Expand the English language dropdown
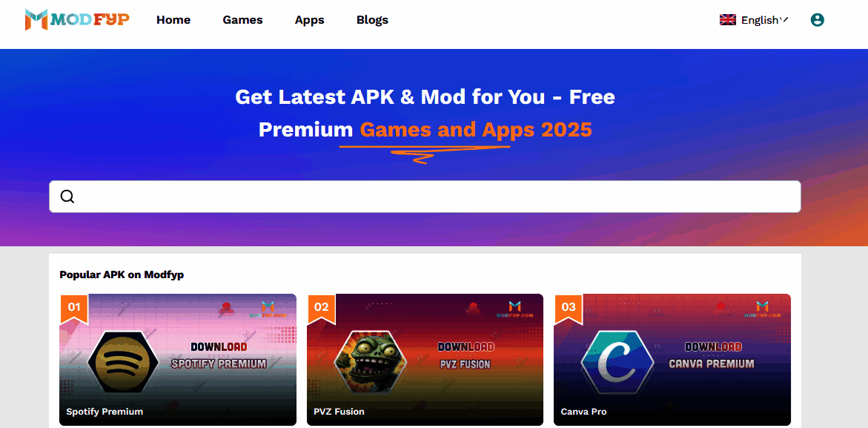The image size is (868, 428). 753,20
